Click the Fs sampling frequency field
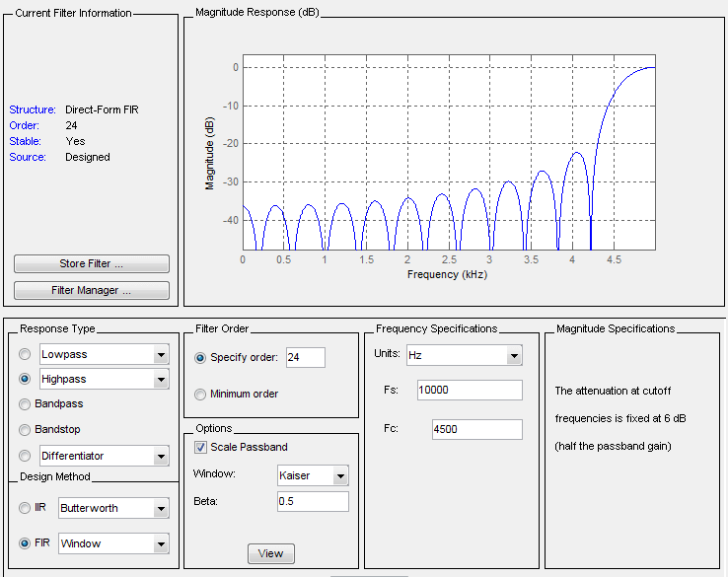This screenshot has width=728, height=577. point(469,390)
